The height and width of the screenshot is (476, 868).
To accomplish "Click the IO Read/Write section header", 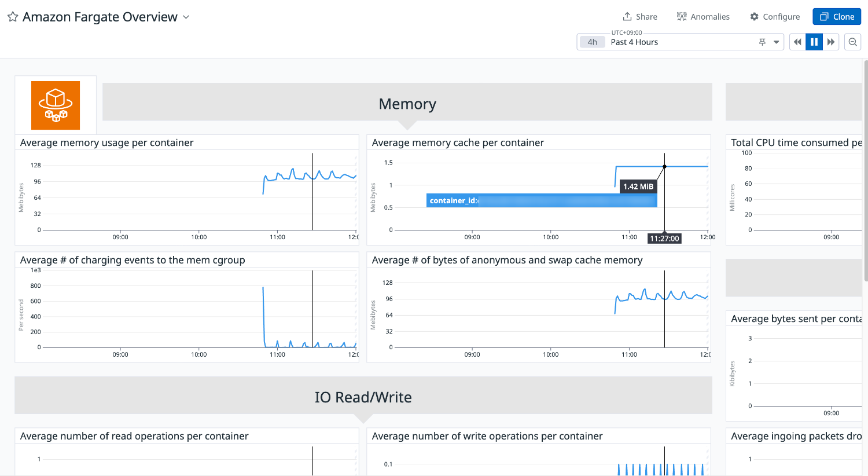I will coord(363,397).
